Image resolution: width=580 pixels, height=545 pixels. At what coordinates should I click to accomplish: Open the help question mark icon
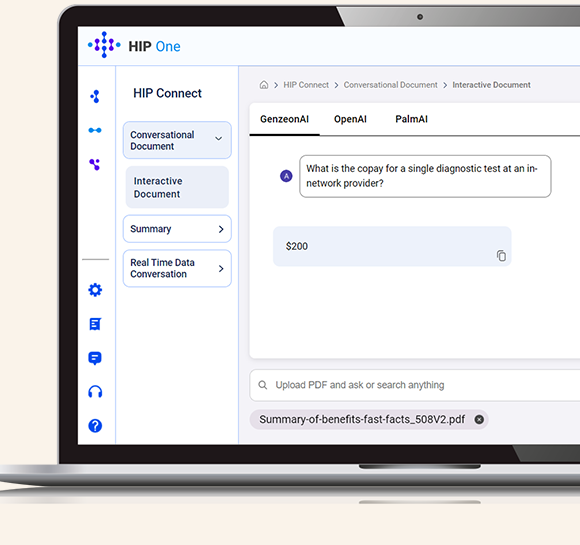pyautogui.click(x=95, y=426)
